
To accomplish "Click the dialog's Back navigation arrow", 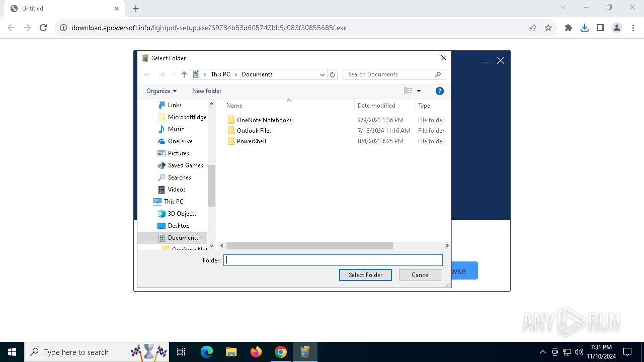I will (147, 74).
